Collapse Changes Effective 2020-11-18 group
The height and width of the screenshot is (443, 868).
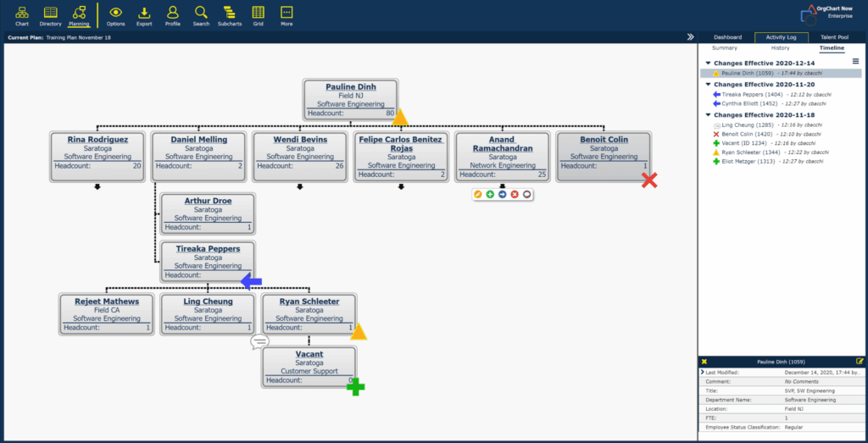click(x=708, y=115)
